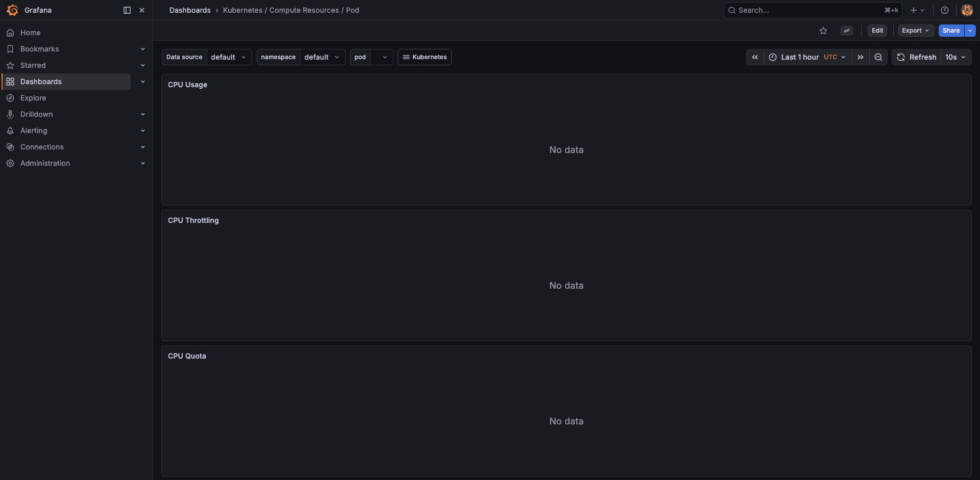Click the Kubernetes filter toggle
Image resolution: width=980 pixels, height=480 pixels.
pos(424,57)
